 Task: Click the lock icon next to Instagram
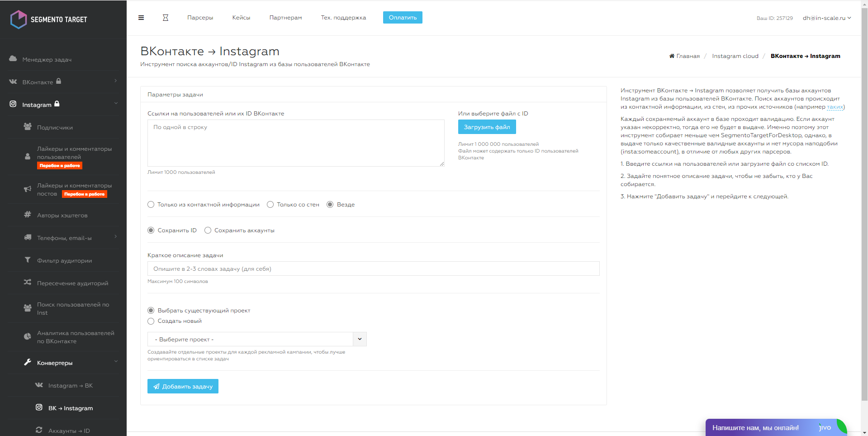pyautogui.click(x=57, y=104)
